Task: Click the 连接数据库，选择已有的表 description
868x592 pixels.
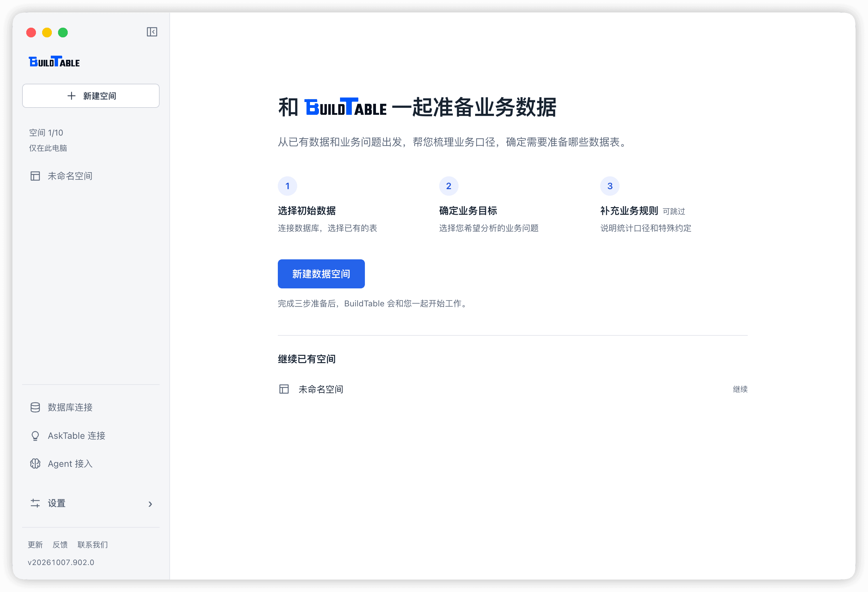Action: point(328,228)
